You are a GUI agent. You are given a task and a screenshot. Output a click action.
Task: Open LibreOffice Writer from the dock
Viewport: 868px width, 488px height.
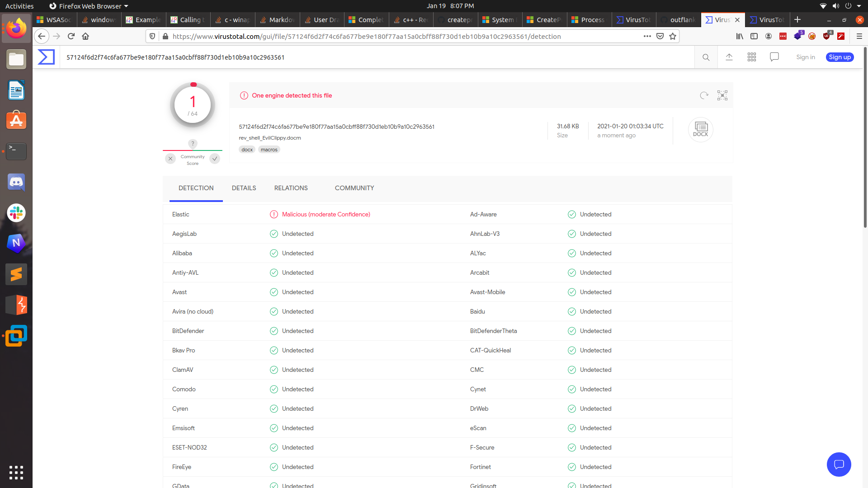[16, 90]
